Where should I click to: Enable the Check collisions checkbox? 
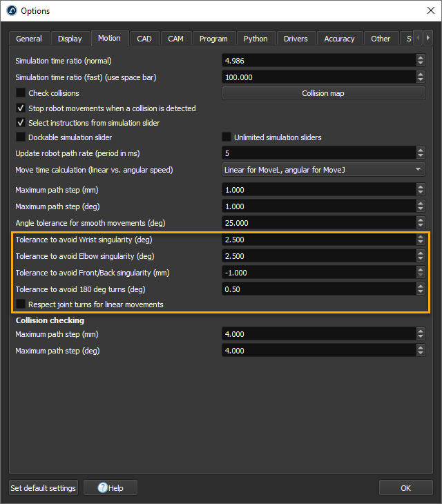coord(21,93)
